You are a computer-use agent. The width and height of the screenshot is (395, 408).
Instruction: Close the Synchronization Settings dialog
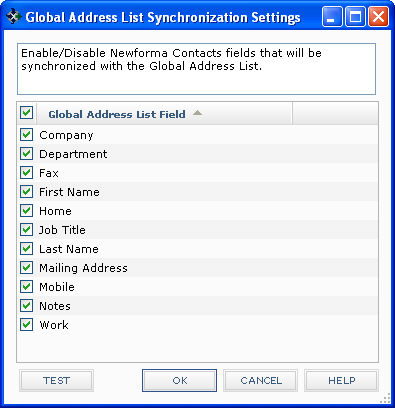[x=378, y=17]
